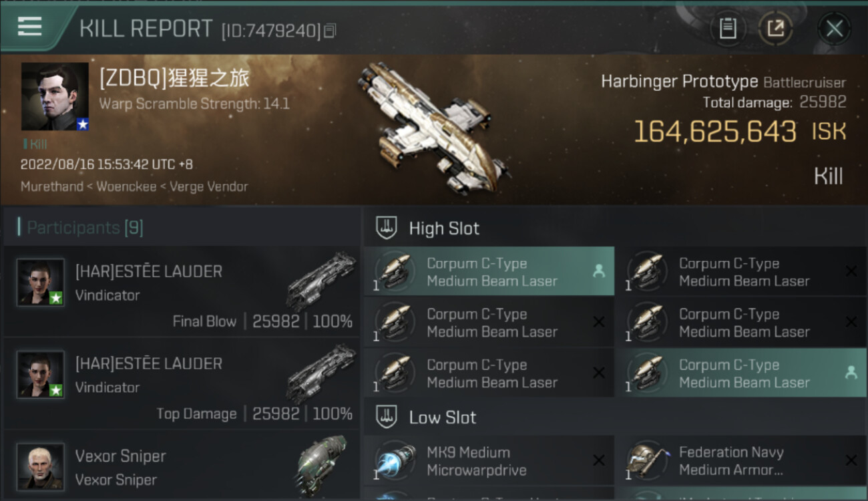868x501 pixels.
Task: Open the hamburger menu icon
Action: (x=29, y=26)
